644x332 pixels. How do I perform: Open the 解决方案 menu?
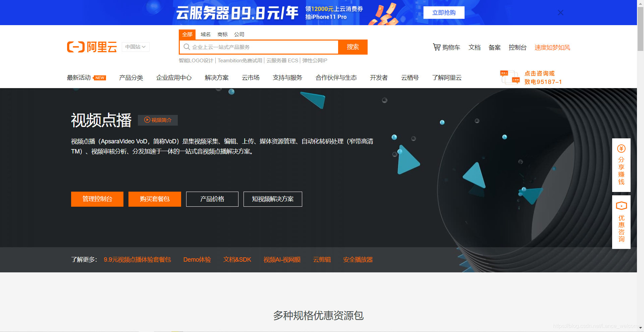pyautogui.click(x=217, y=78)
